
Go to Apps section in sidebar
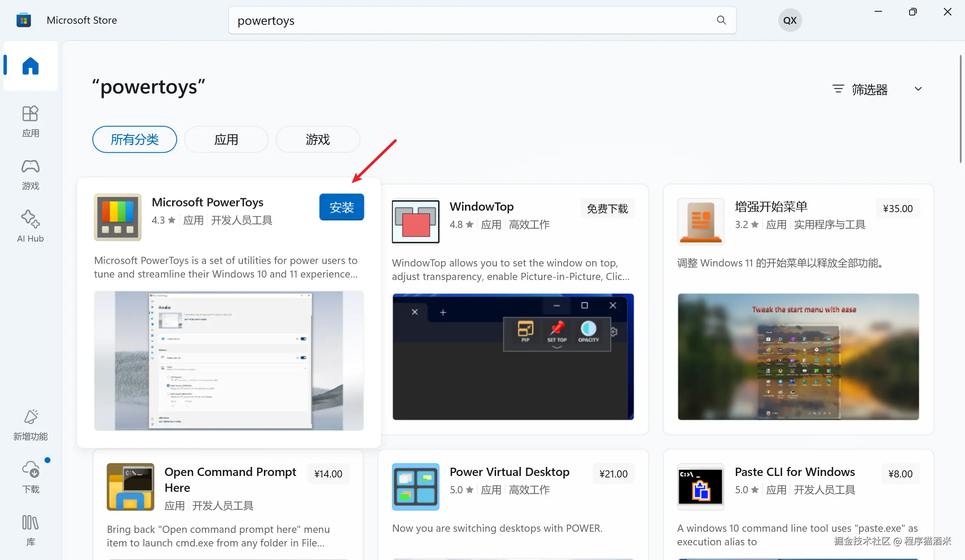point(31,121)
